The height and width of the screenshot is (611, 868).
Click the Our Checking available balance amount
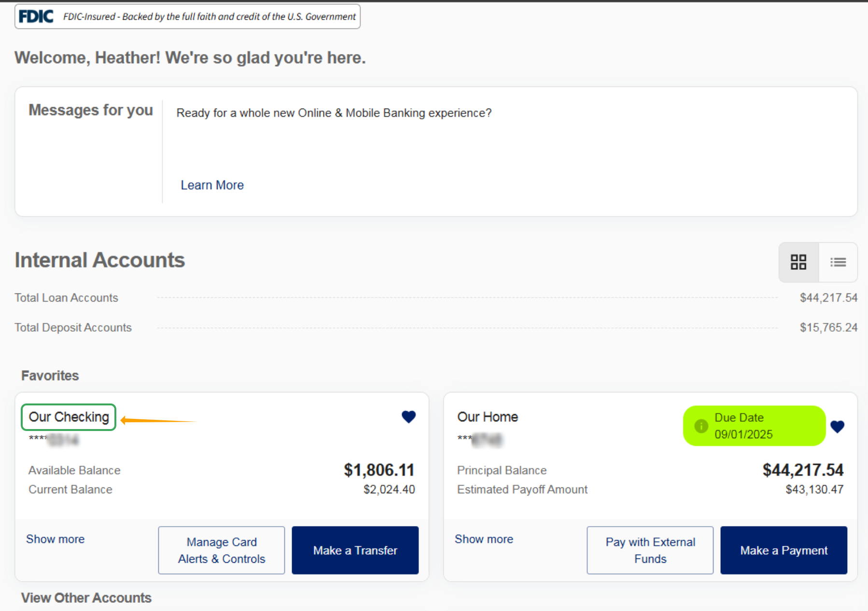pos(379,470)
